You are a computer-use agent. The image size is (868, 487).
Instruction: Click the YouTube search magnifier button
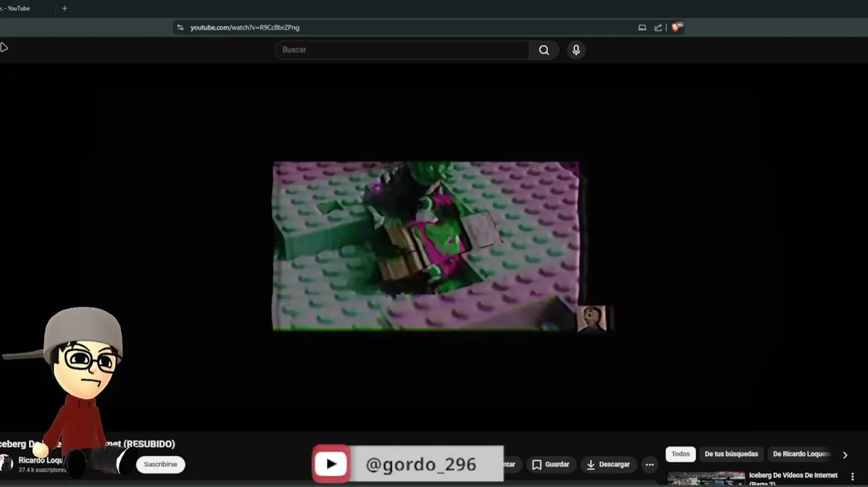(x=544, y=50)
